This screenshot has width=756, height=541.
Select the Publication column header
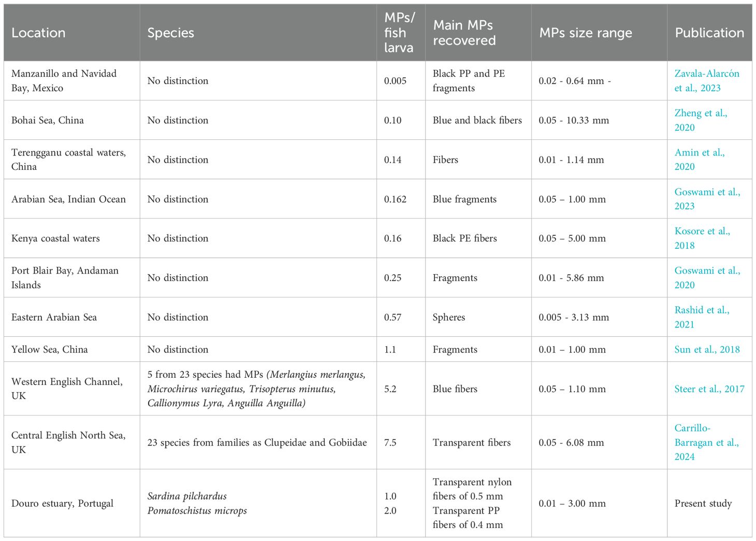(x=709, y=33)
